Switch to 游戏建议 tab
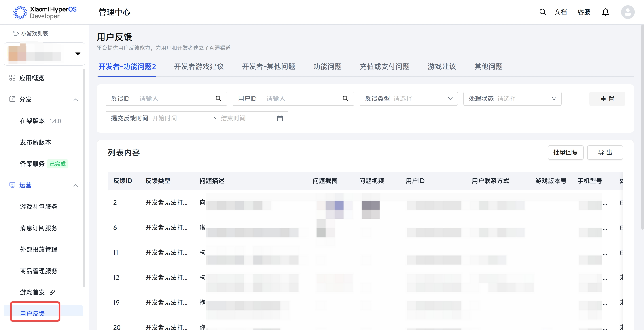This screenshot has height=330, width=644. click(442, 67)
